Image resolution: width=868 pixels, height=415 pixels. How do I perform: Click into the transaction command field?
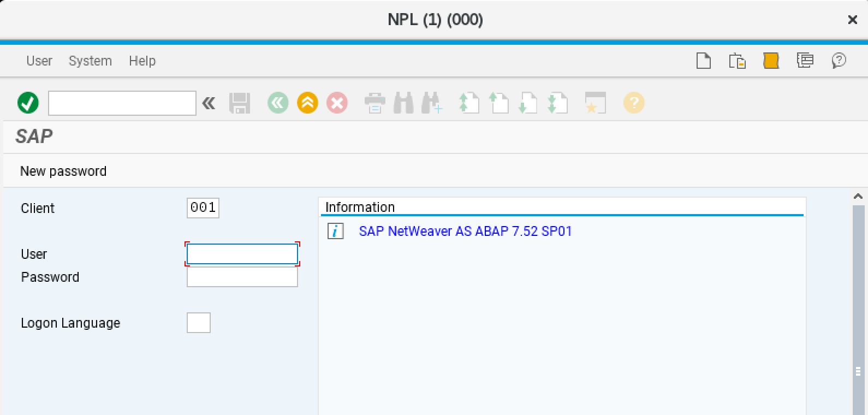[122, 103]
